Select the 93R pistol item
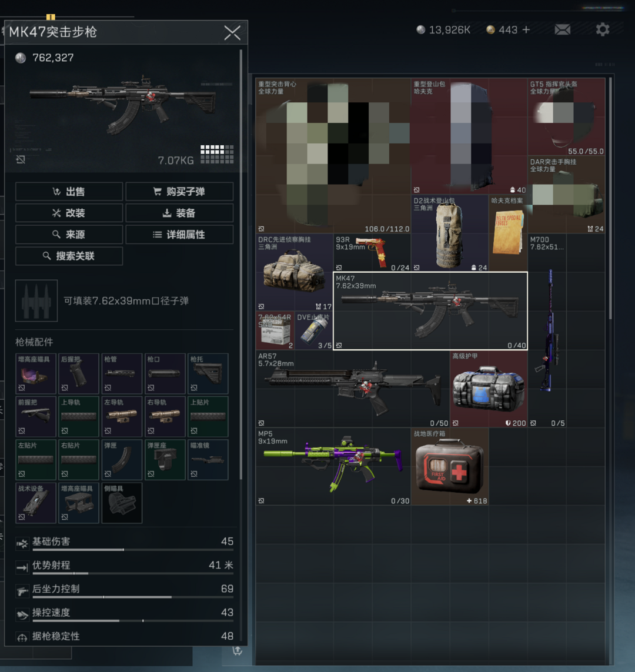Image resolution: width=635 pixels, height=672 pixels. coord(372,253)
